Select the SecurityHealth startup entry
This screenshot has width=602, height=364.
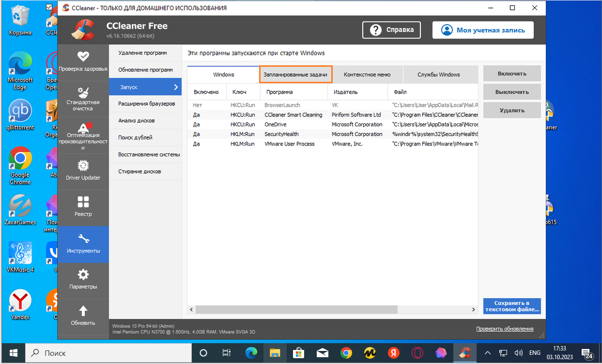[333, 134]
